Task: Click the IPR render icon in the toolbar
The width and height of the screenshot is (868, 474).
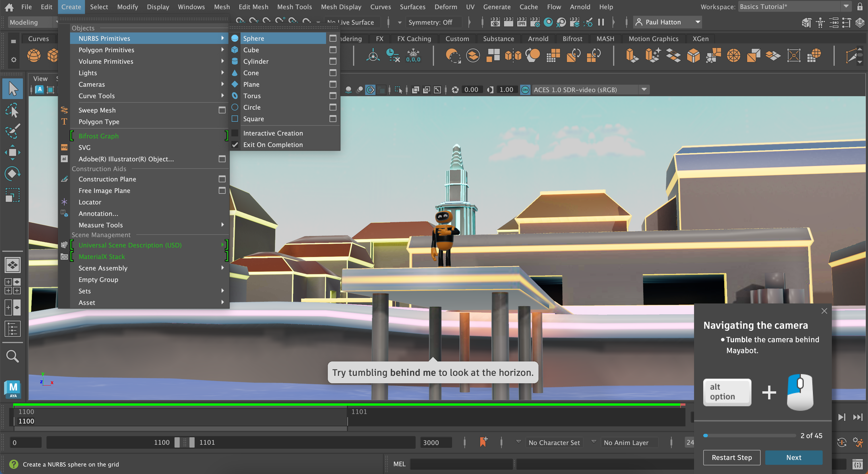Action: tap(522, 22)
